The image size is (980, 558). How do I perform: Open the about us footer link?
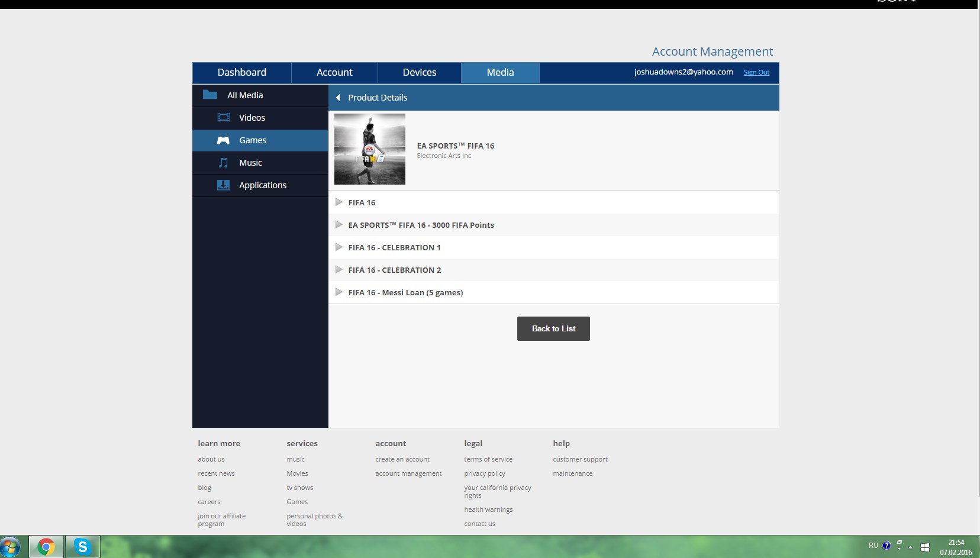[x=211, y=459]
